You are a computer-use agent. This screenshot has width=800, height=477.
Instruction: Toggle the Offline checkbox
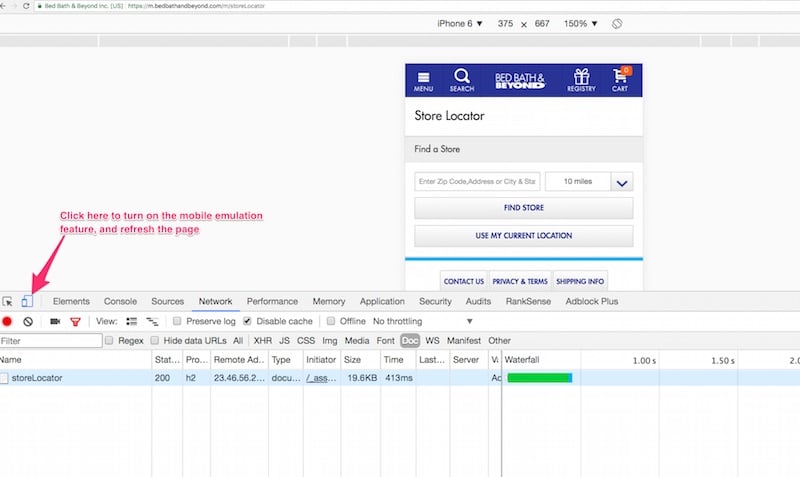[331, 321]
